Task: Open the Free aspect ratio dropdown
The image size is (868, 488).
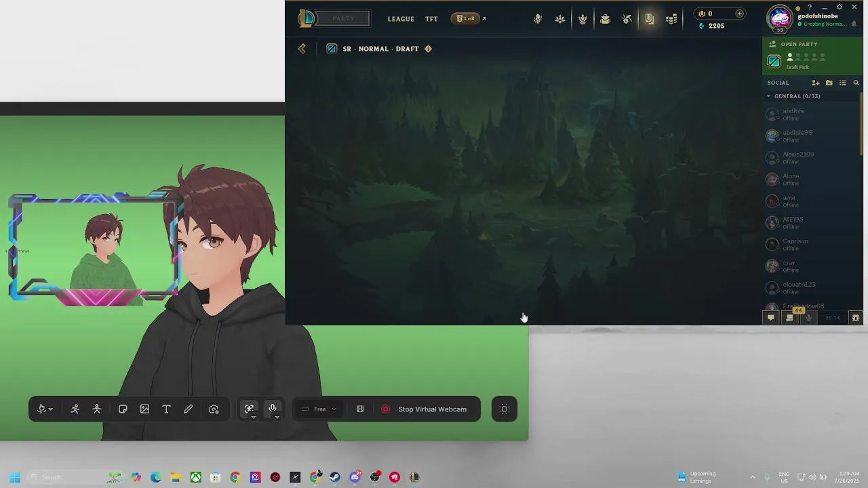Action: [x=319, y=409]
